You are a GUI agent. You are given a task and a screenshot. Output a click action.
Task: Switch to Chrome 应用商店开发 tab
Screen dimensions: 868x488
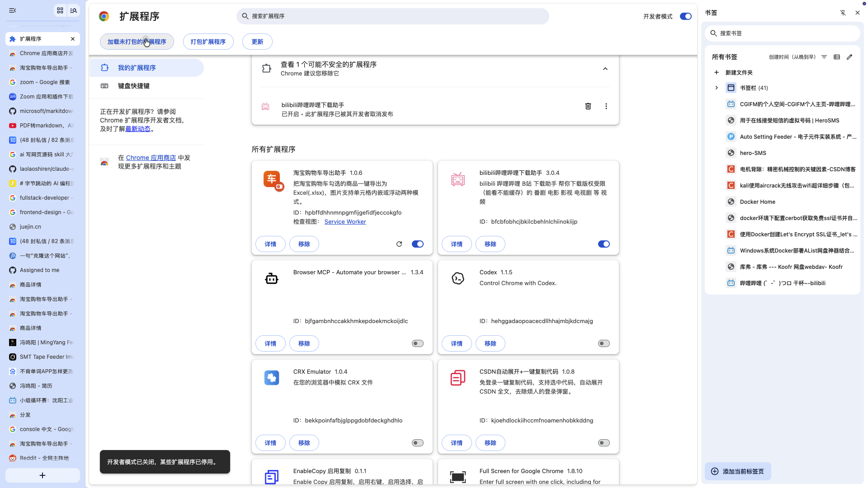click(42, 53)
